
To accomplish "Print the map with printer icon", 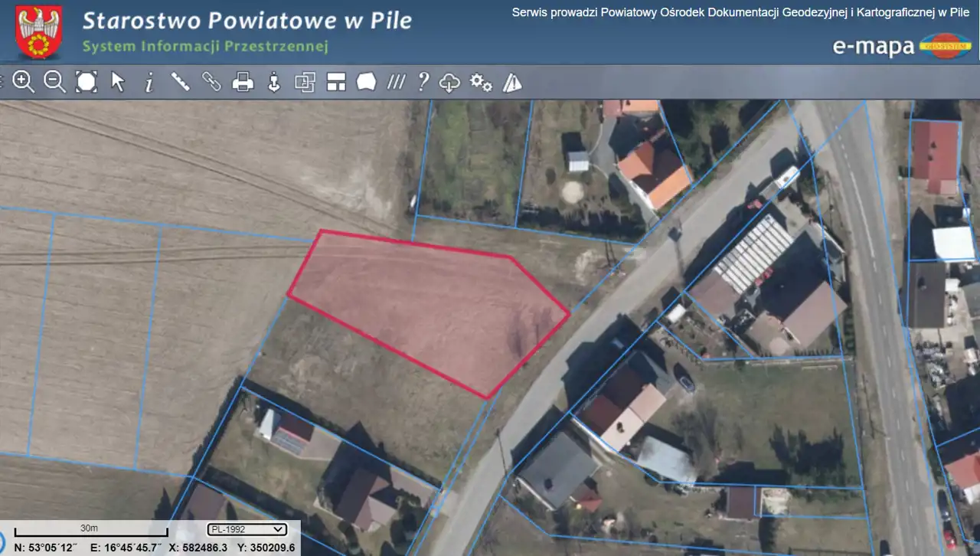I will click(x=243, y=82).
